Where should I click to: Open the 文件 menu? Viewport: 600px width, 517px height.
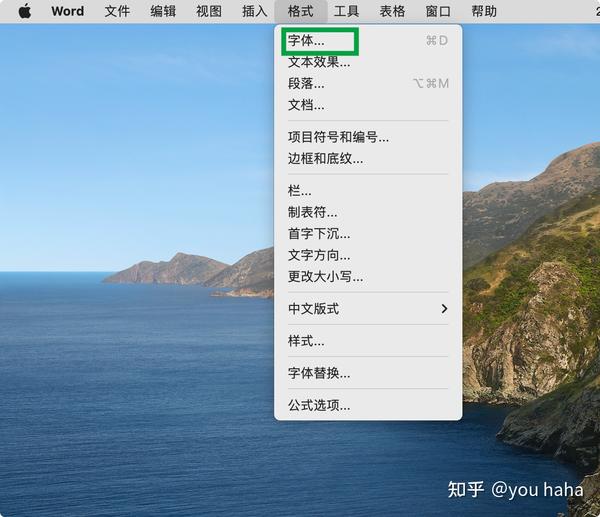117,11
